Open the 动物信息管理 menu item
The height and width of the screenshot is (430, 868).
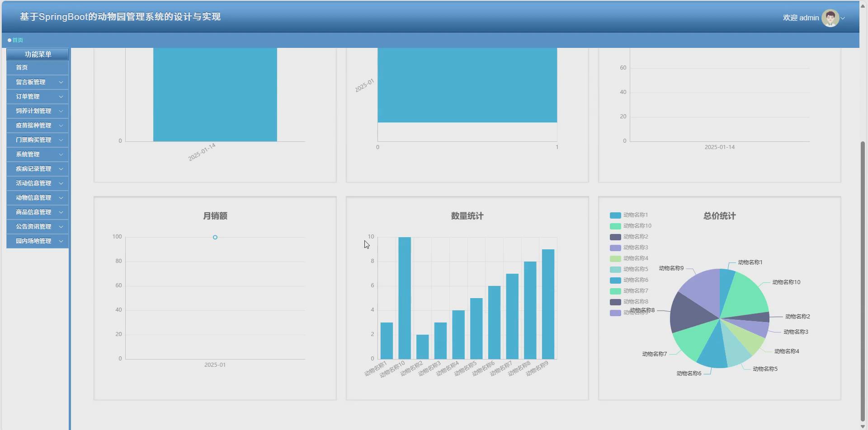point(38,197)
